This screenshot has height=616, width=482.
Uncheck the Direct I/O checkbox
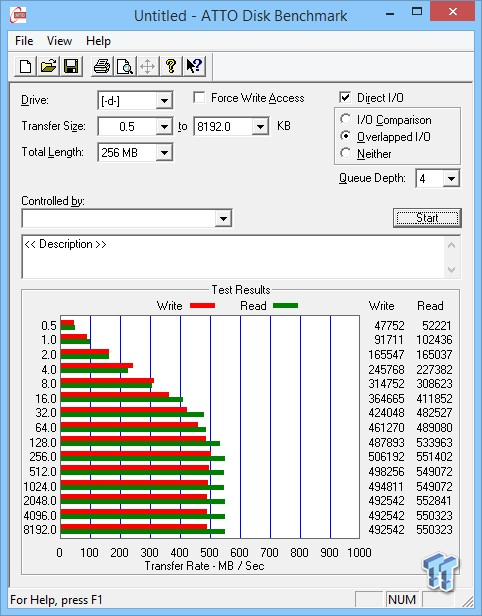point(345,97)
